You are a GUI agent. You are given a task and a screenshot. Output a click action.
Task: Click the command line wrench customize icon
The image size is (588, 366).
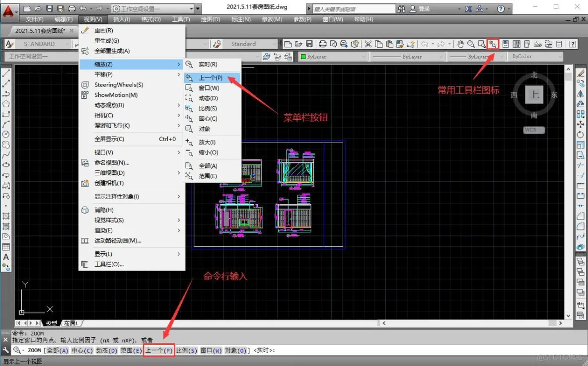(x=5, y=350)
